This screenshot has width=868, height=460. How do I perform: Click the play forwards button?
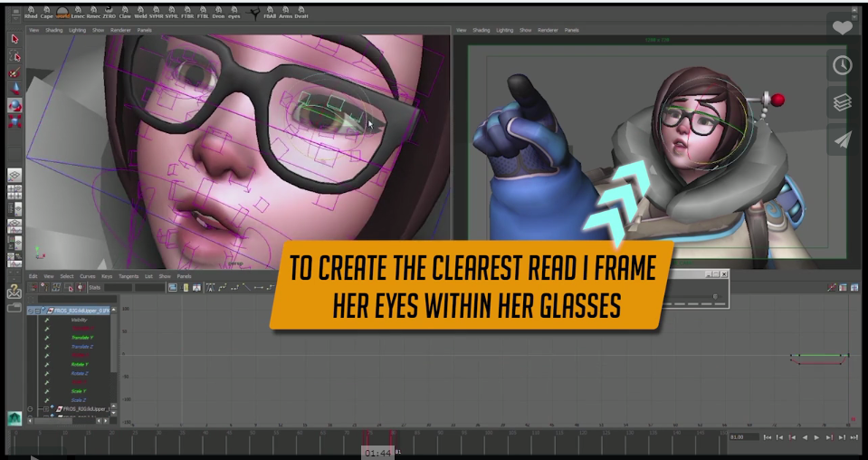tap(816, 437)
